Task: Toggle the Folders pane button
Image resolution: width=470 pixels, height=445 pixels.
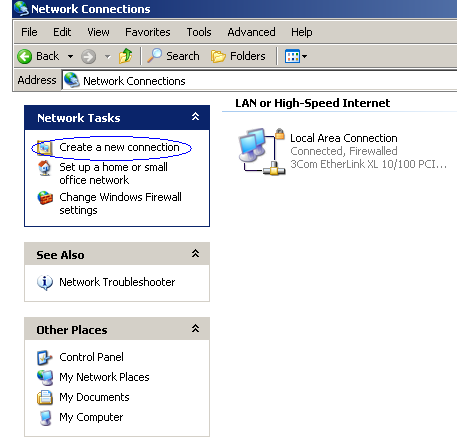Action: 238,56
